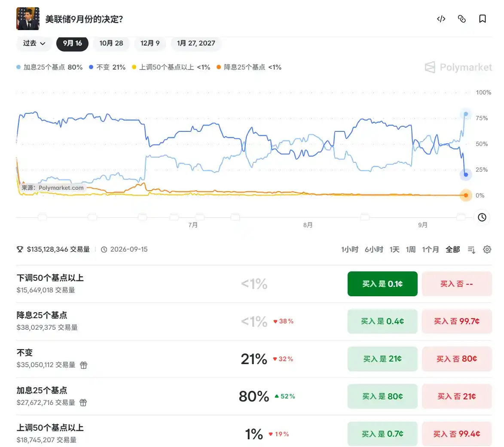This screenshot has width=504, height=447.
Task: Click the 2026-09-15 end date
Action: pyautogui.click(x=129, y=249)
